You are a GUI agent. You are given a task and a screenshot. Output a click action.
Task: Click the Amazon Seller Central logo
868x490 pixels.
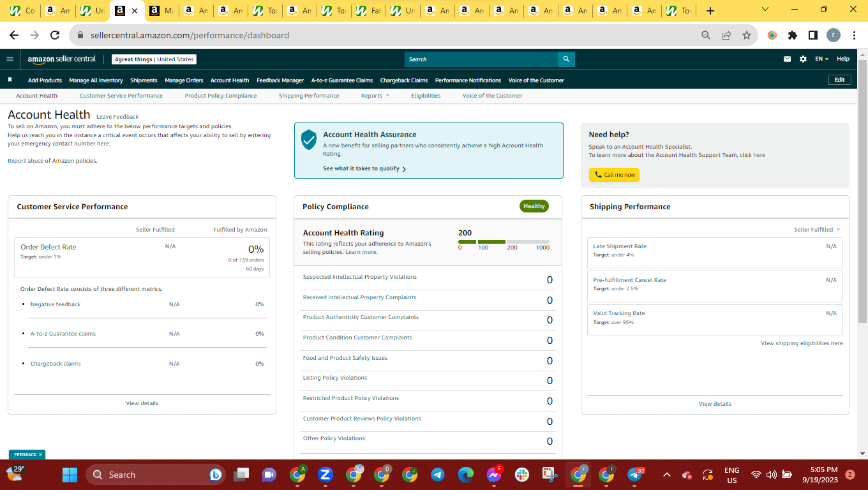tap(62, 59)
